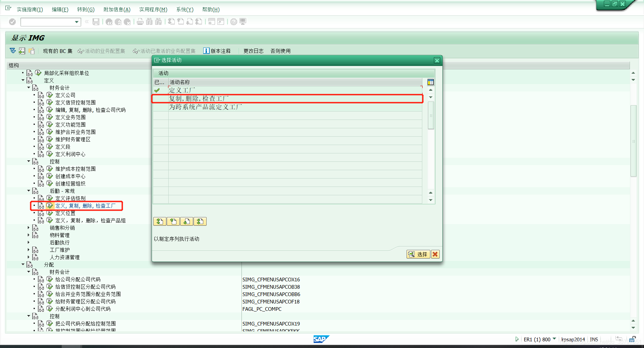Click the Save icon in the standard toolbar
Image resolution: width=644 pixels, height=348 pixels.
pyautogui.click(x=96, y=22)
